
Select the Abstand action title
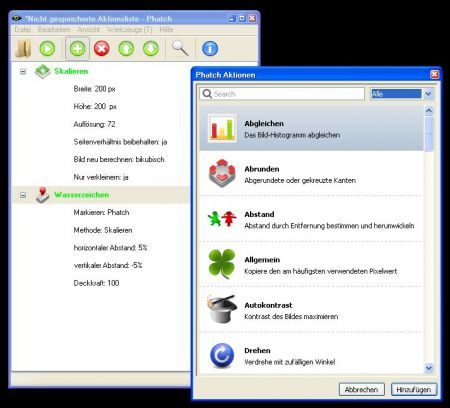click(259, 214)
